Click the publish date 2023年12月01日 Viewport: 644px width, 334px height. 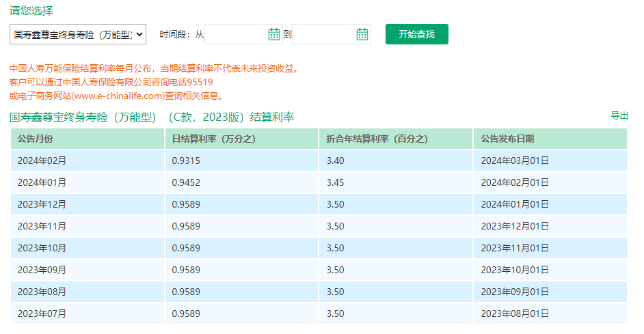click(515, 226)
